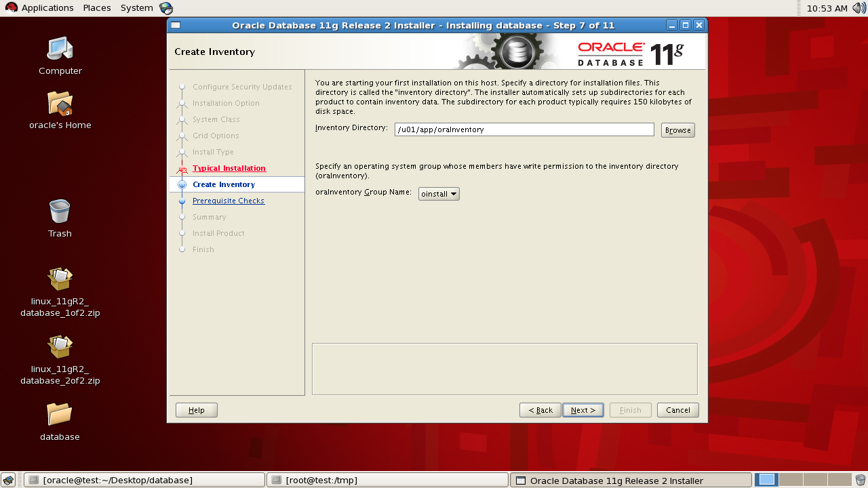Click the Help button
This screenshot has height=488, width=868.
pyautogui.click(x=197, y=410)
